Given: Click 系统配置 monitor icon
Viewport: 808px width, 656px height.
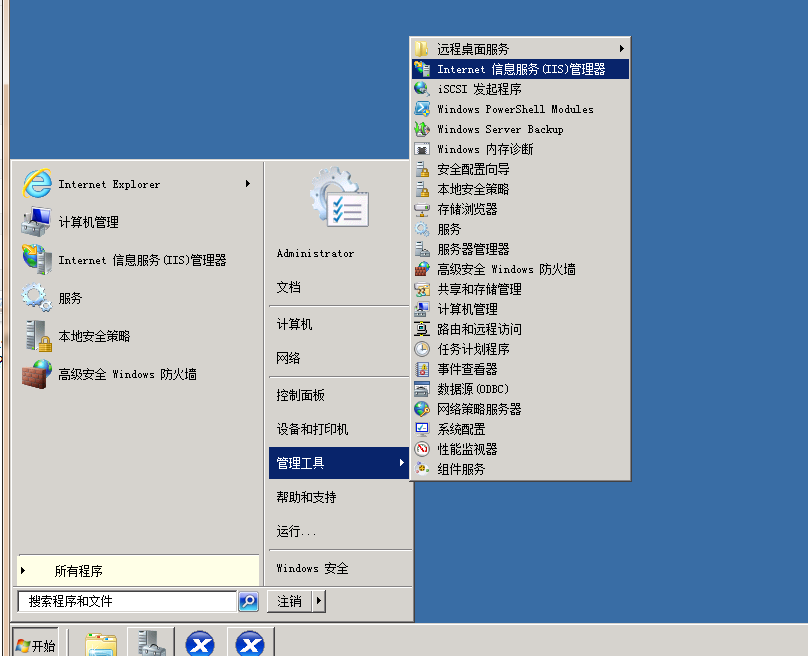Looking at the screenshot, I should tap(422, 429).
